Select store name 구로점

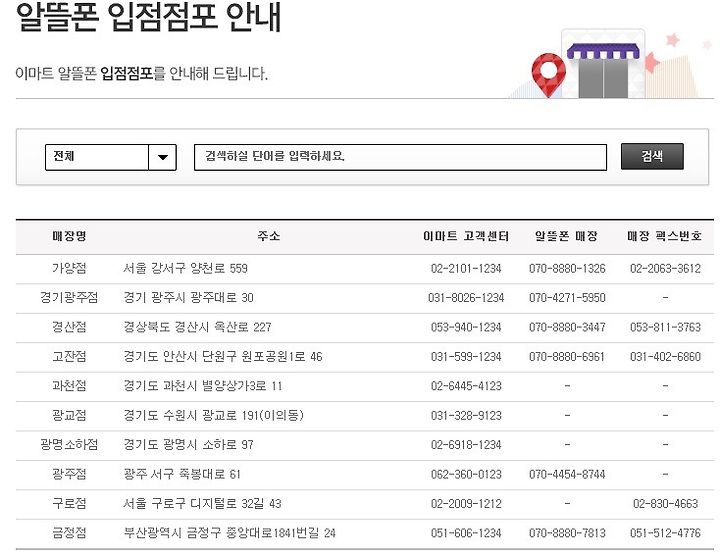[x=69, y=503]
